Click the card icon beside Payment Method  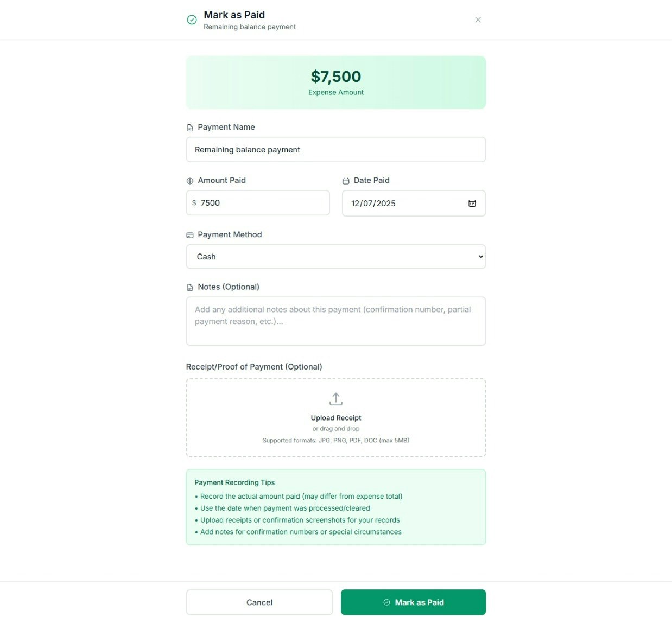pos(189,234)
